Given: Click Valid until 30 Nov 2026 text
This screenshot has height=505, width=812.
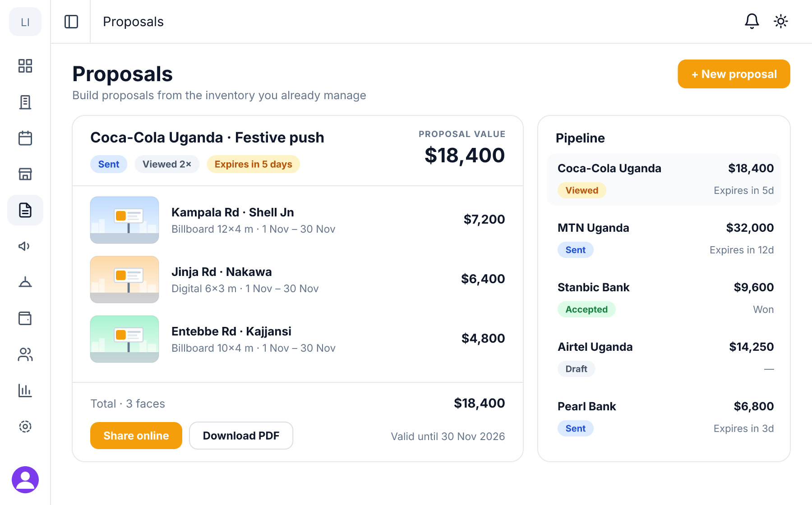Looking at the screenshot, I should point(448,436).
